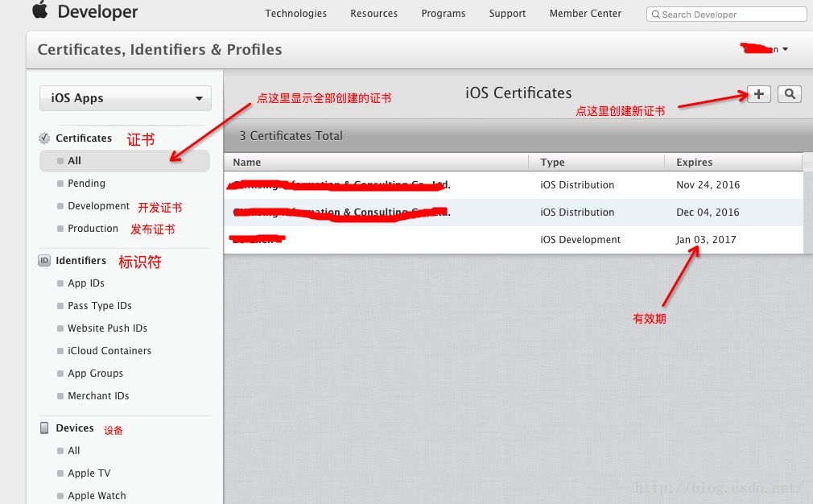Viewport: 813px width, 504px height.
Task: Go to Member Center
Action: tap(585, 14)
